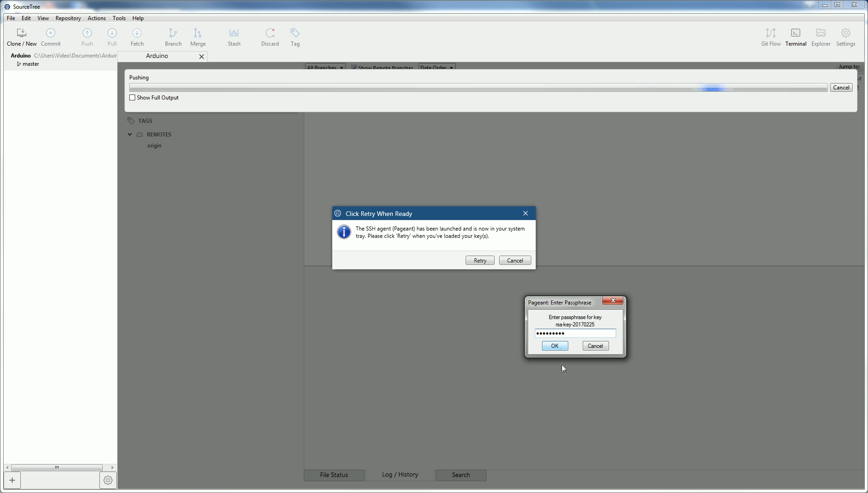
Task: Click the Commit toolbar icon
Action: [x=50, y=37]
